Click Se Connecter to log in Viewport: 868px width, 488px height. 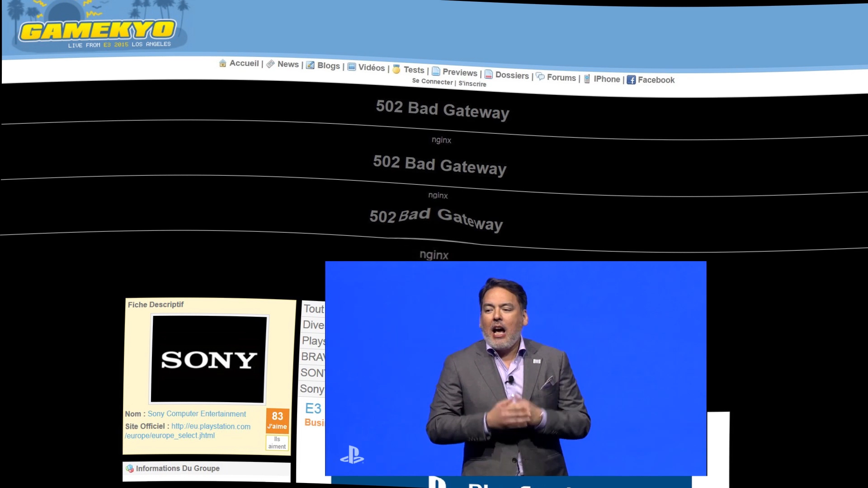(432, 81)
